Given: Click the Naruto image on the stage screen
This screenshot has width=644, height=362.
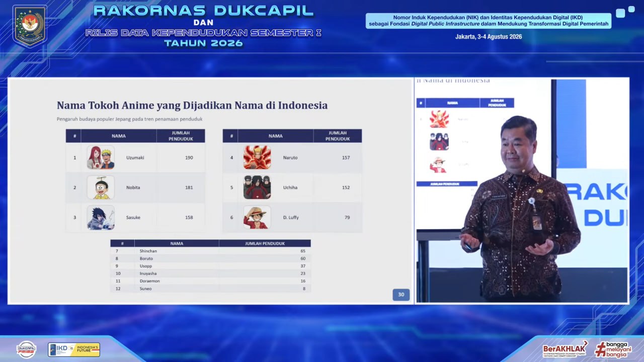Looking at the screenshot, I should [x=439, y=119].
